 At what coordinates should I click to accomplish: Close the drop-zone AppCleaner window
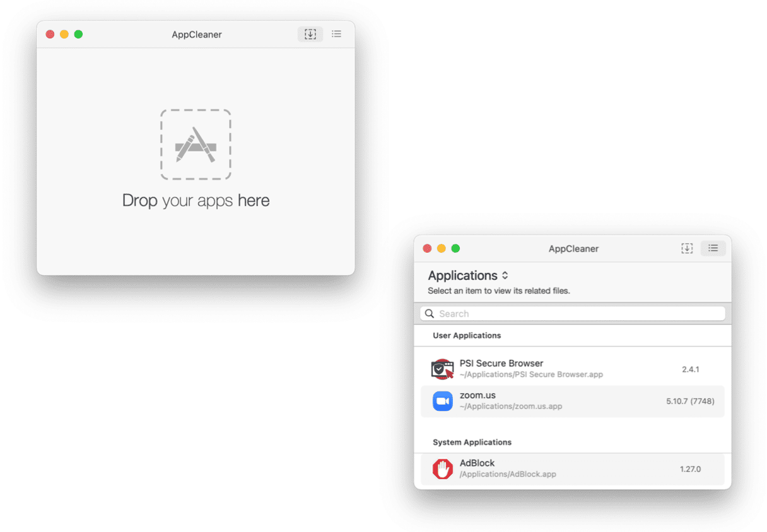(x=50, y=34)
